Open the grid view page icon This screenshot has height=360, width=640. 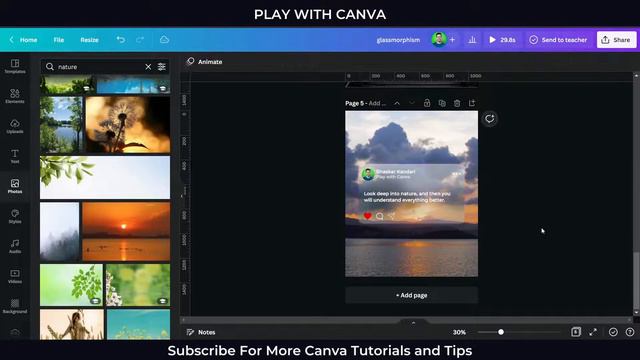point(576,332)
